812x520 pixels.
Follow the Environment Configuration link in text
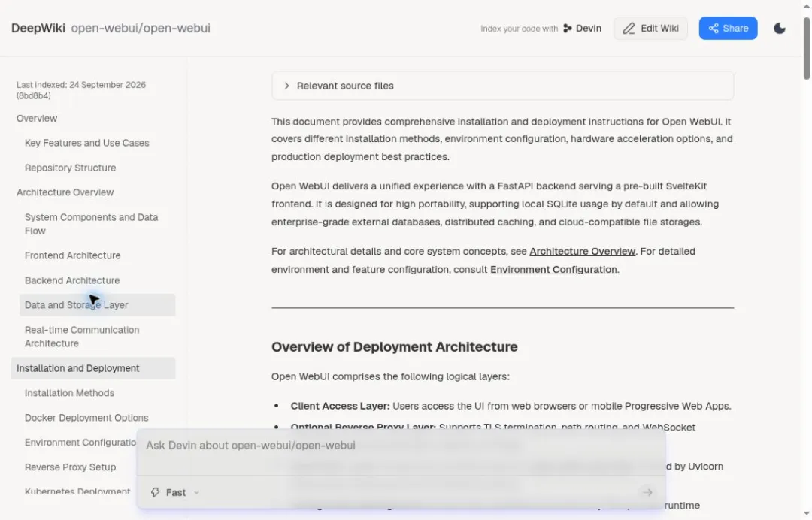tap(553, 270)
